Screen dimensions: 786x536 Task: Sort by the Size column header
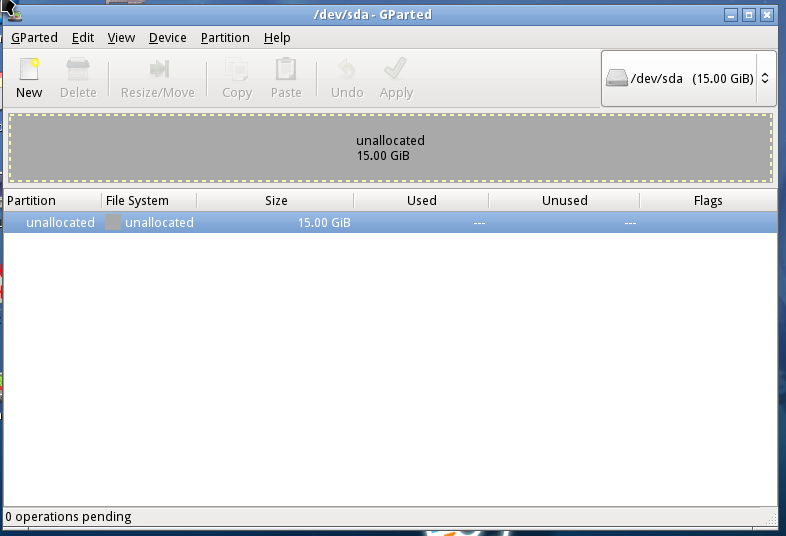tap(275, 201)
